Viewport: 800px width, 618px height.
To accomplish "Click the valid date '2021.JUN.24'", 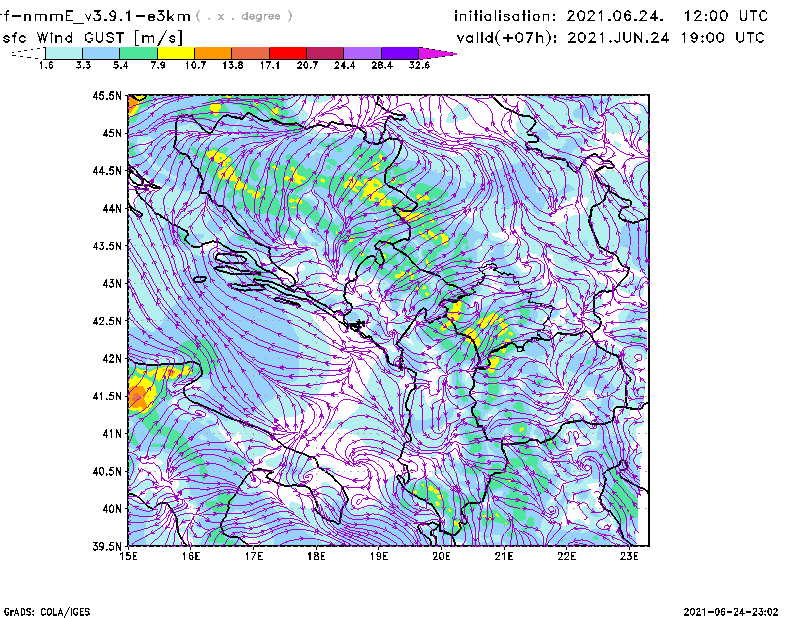I will tap(618, 38).
